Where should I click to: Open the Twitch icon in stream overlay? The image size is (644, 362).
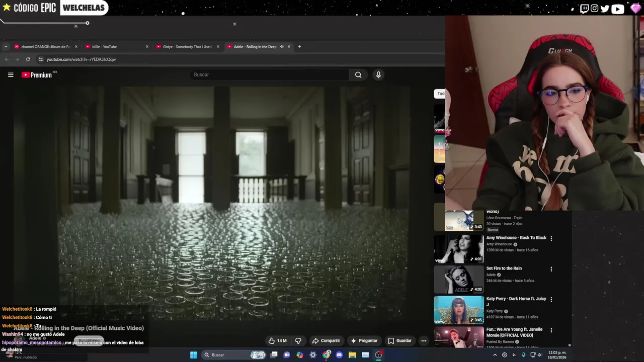pos(584,9)
